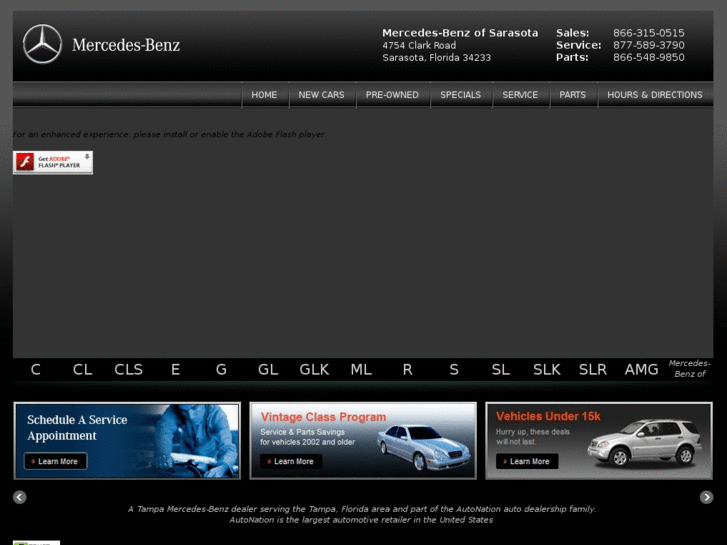Open the SPECIALS menu
Image resolution: width=727 pixels, height=545 pixels.
click(x=460, y=95)
